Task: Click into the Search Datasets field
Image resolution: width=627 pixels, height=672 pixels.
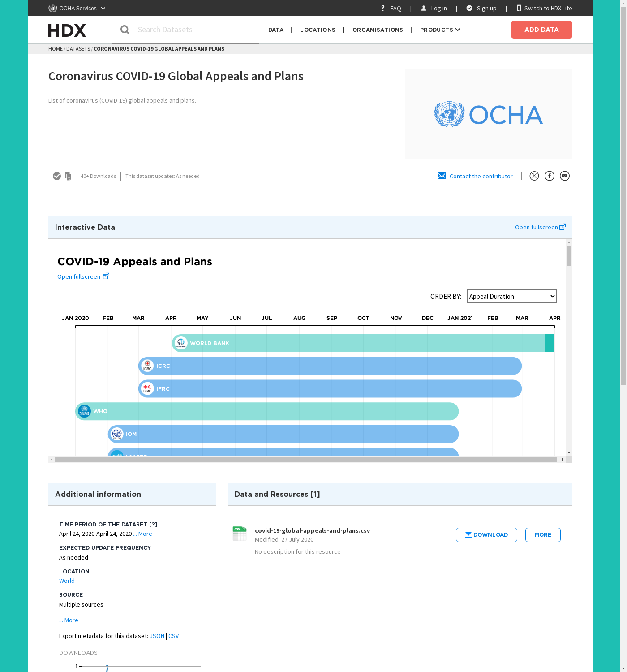Action: point(193,30)
